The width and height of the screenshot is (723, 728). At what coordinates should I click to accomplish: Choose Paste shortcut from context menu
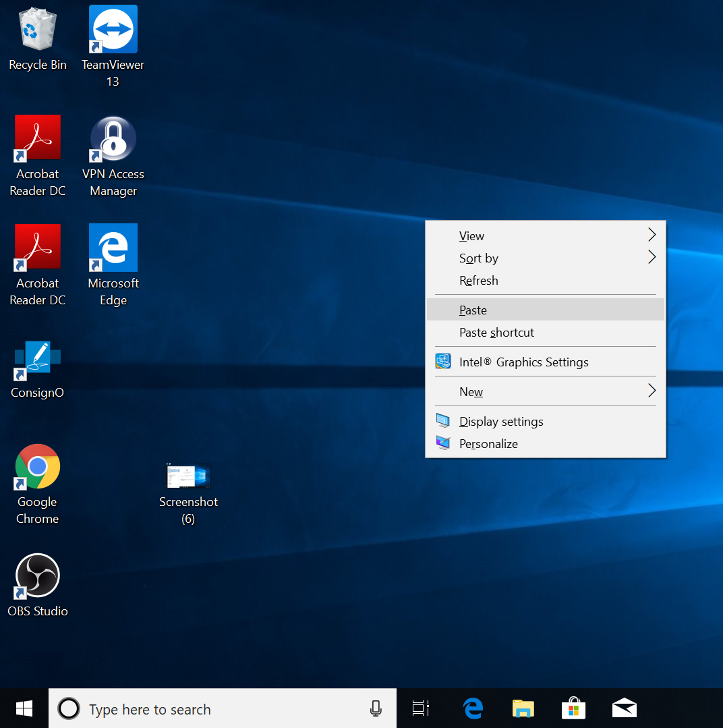(x=545, y=333)
